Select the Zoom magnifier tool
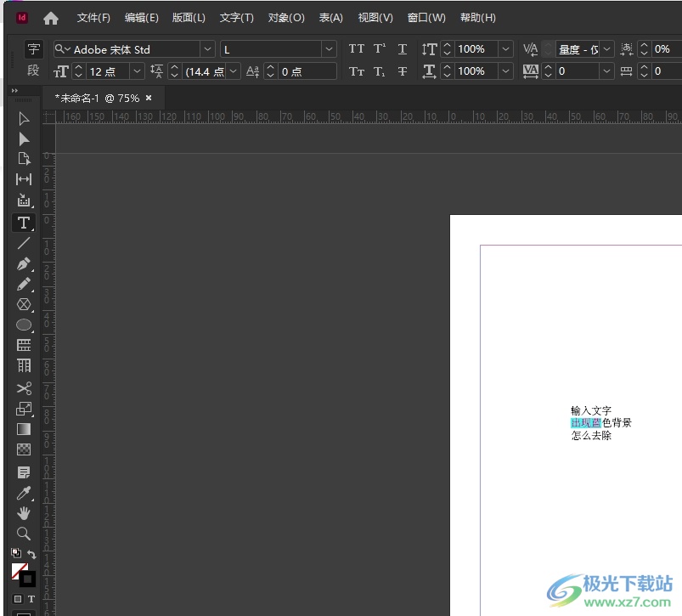The width and height of the screenshot is (682, 616). click(x=24, y=534)
